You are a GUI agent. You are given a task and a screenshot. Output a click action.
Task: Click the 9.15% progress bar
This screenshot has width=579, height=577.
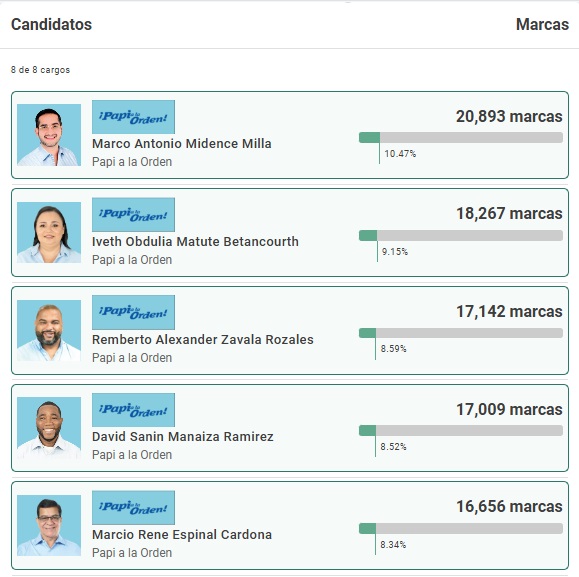click(x=461, y=236)
